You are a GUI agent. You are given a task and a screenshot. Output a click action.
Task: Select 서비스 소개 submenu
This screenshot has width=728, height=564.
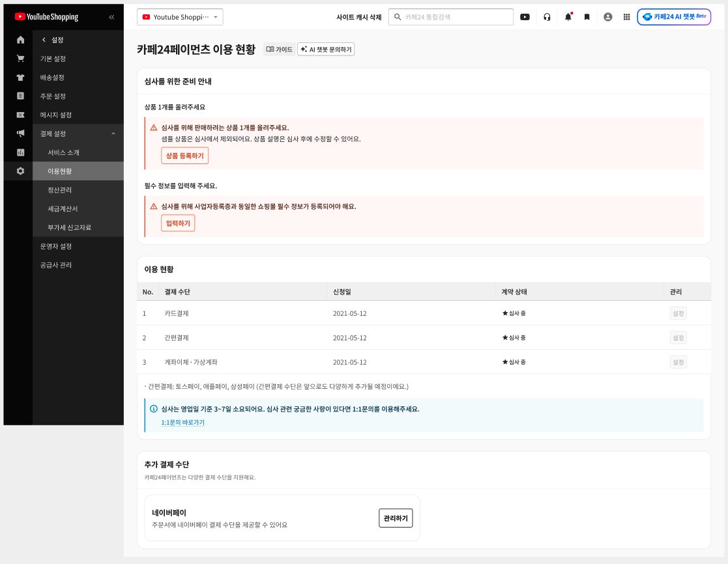tap(64, 152)
